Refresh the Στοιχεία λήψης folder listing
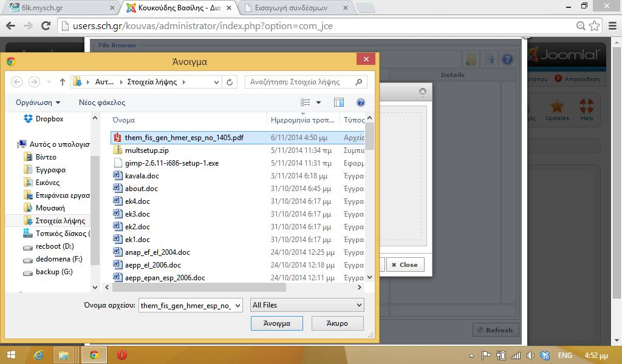Image resolution: width=622 pixels, height=364 pixels. (230, 82)
